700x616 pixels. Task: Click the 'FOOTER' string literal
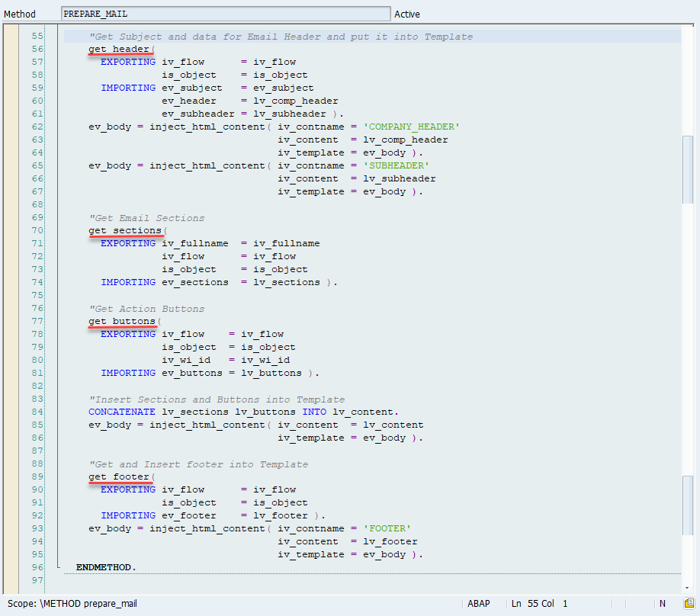click(387, 528)
